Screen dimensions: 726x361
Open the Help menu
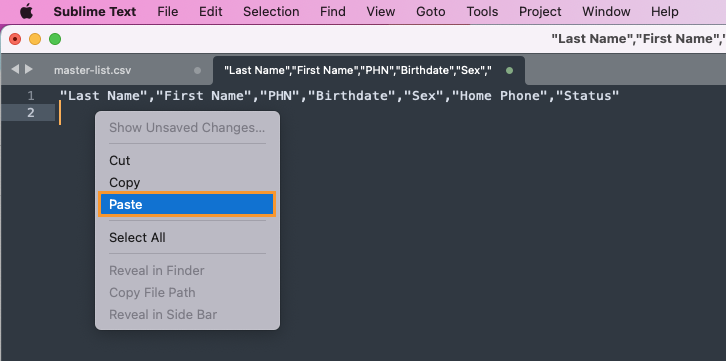point(664,12)
